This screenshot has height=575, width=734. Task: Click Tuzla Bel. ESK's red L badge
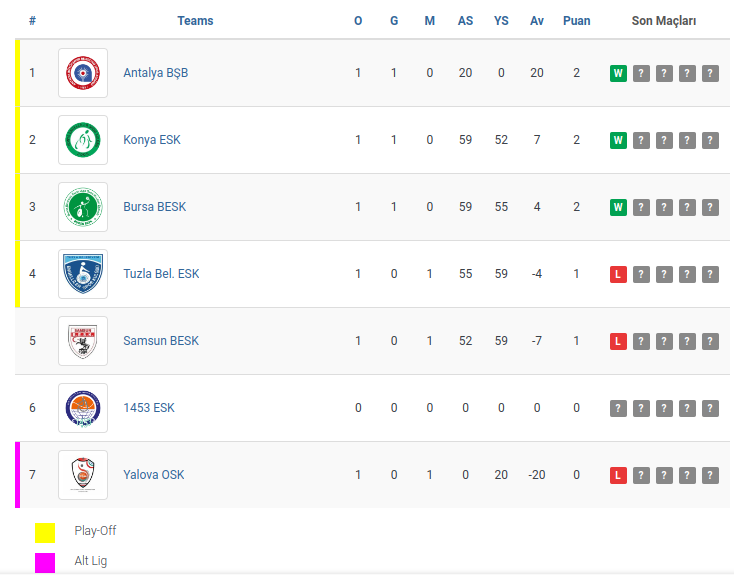pos(618,274)
